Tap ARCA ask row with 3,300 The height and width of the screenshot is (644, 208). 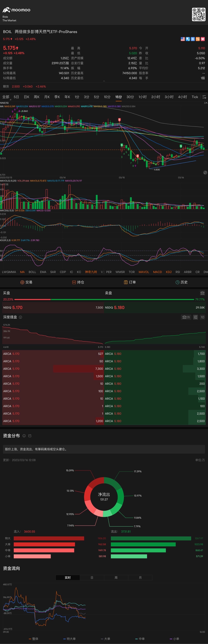(x=155, y=369)
